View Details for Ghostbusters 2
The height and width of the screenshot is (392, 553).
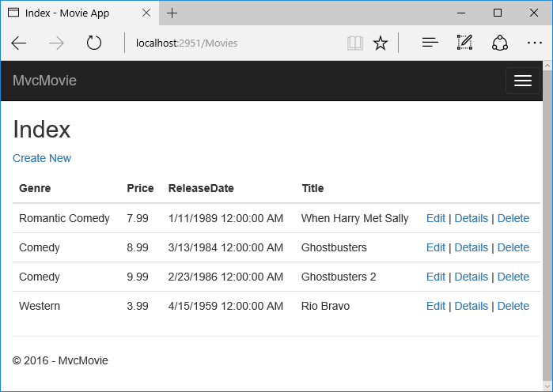coord(472,277)
